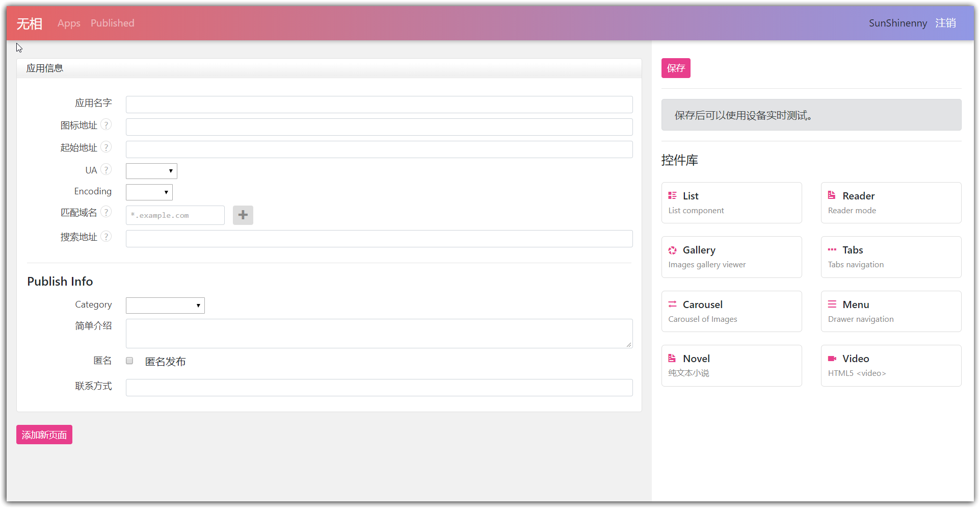Focus the 搜索地址 input field

tap(379, 239)
